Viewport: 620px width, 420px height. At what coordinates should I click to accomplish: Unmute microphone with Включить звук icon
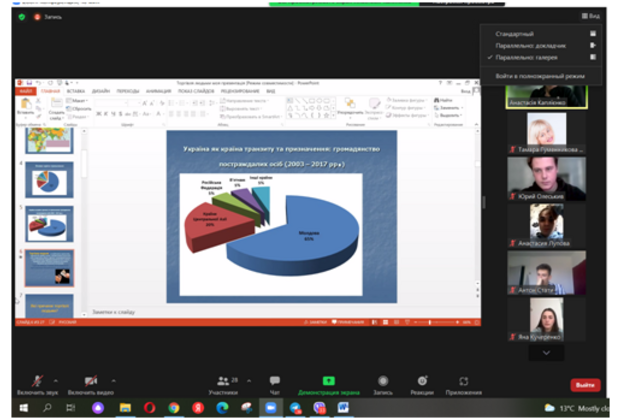point(36,380)
